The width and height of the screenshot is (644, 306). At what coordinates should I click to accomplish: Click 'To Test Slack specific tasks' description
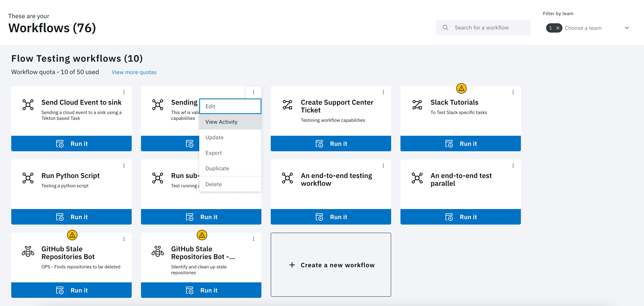click(x=459, y=112)
